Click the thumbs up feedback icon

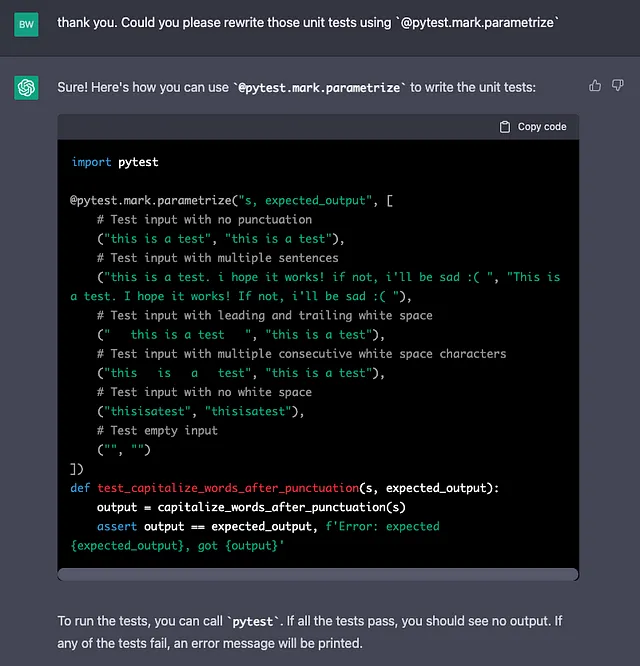(595, 85)
